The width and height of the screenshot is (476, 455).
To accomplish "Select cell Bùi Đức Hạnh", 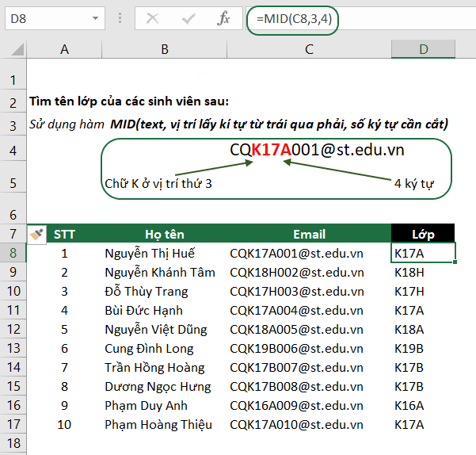I will pyautogui.click(x=165, y=310).
